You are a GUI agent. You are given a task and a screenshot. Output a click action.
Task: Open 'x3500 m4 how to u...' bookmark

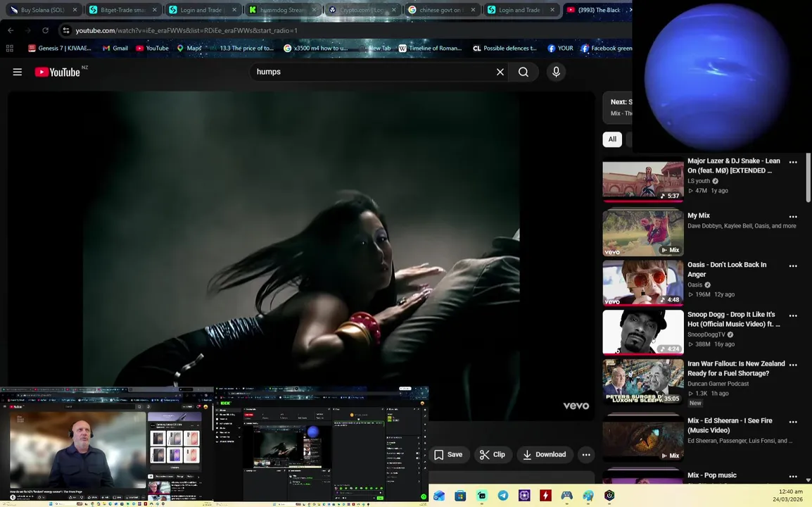click(x=315, y=48)
